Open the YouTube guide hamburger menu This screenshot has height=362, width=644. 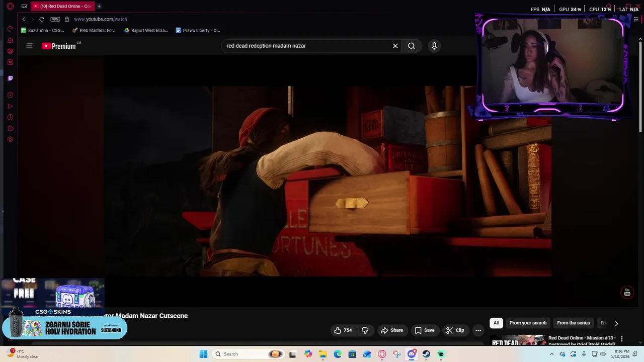30,46
